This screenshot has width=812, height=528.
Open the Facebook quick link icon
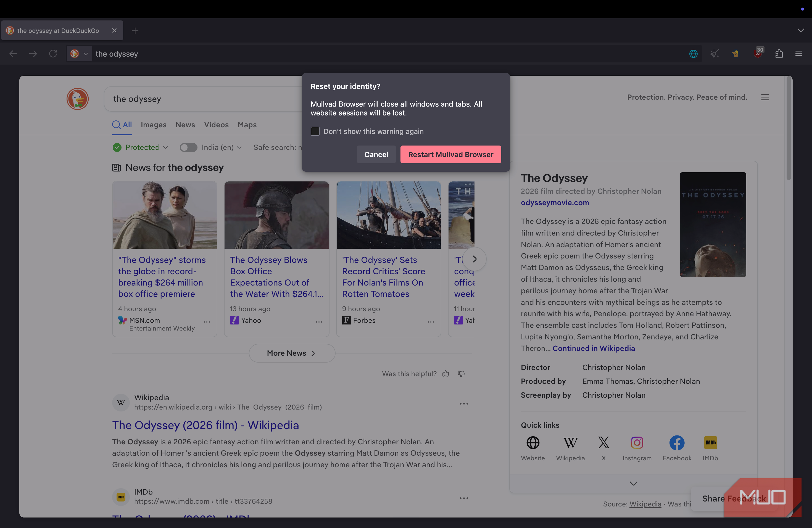click(677, 443)
